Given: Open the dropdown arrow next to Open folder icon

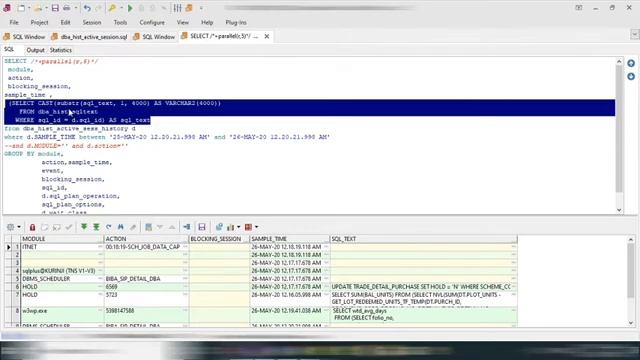Looking at the screenshot, I should (46, 8).
